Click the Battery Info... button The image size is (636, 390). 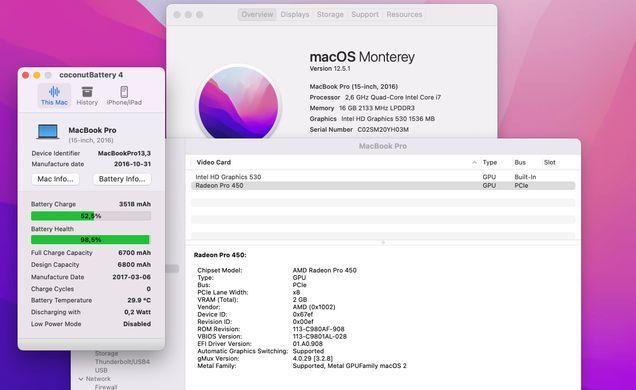(x=122, y=179)
